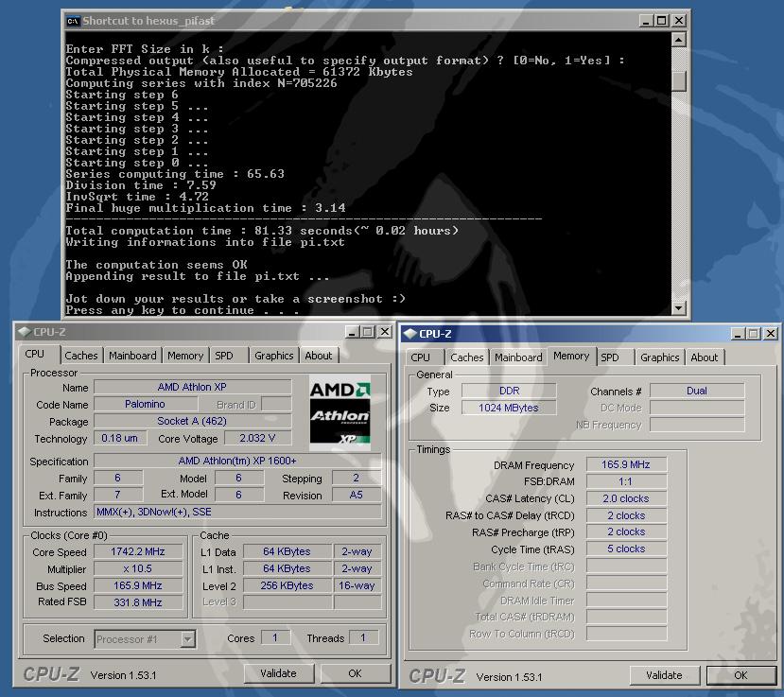Close the left CPU-Z window

coord(385,332)
